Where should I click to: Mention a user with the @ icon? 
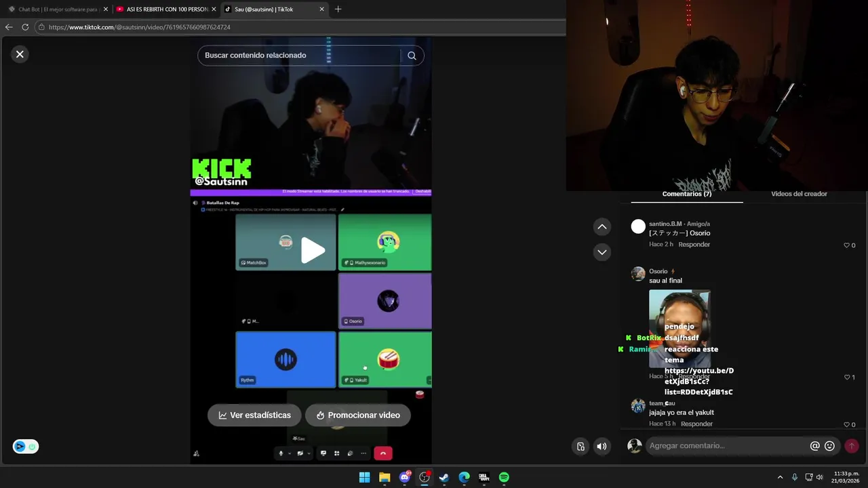click(815, 446)
